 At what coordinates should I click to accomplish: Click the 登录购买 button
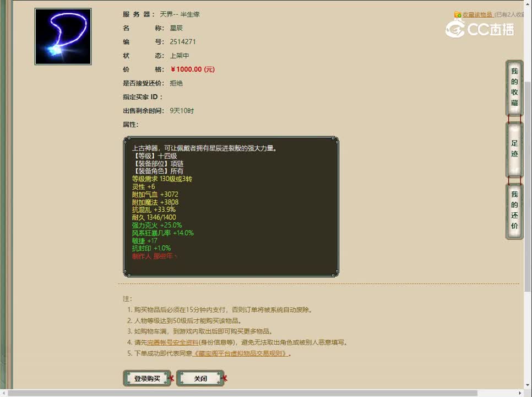146,378
